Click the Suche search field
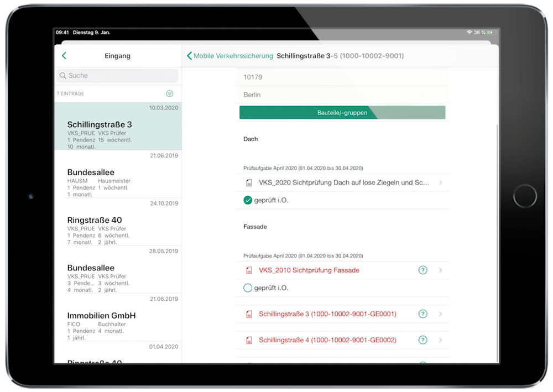Image resolution: width=553 pixels, height=392 pixels. tap(117, 76)
